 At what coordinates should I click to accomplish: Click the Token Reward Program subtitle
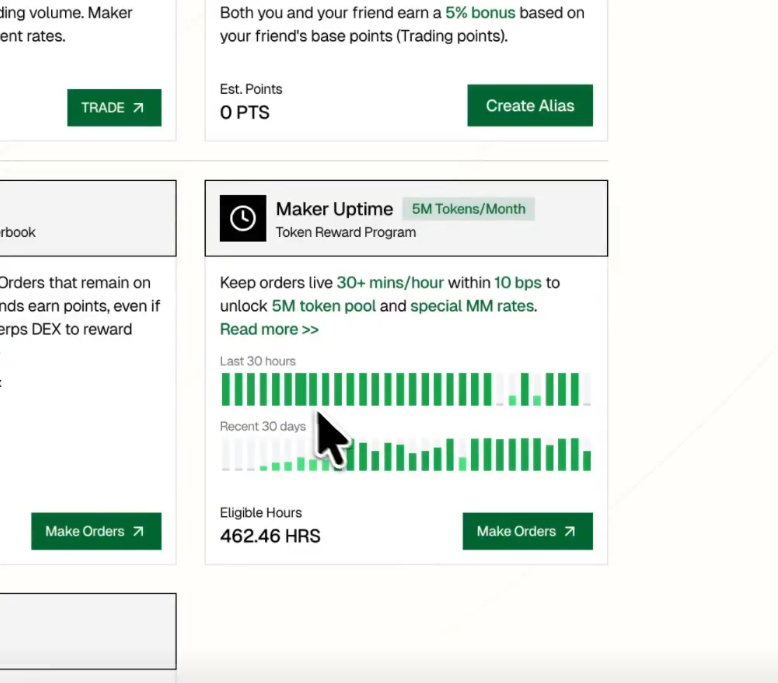[x=346, y=233]
